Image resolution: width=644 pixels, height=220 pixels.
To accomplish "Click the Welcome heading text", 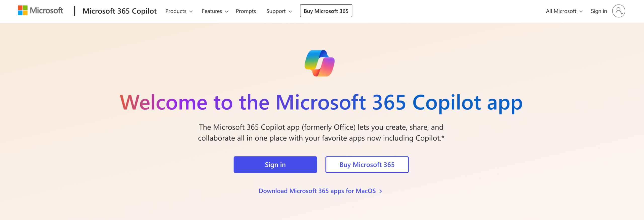I will [320, 102].
